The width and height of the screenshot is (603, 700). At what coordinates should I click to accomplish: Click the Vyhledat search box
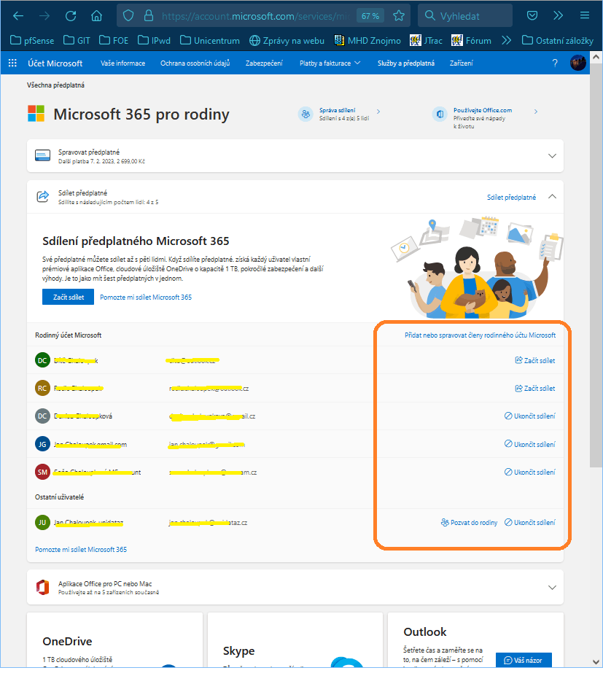click(x=465, y=16)
